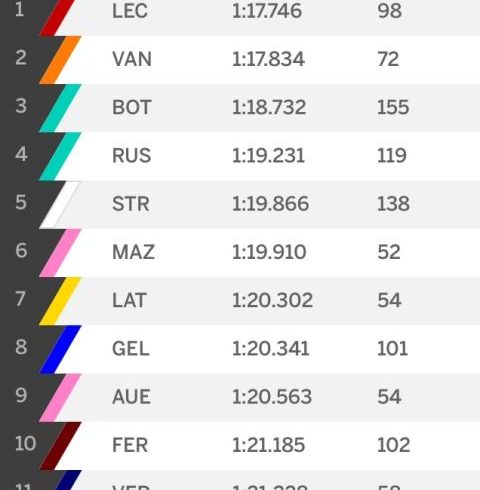Select position number 10 in standings
The width and height of the screenshot is (480, 490).
(x=25, y=444)
